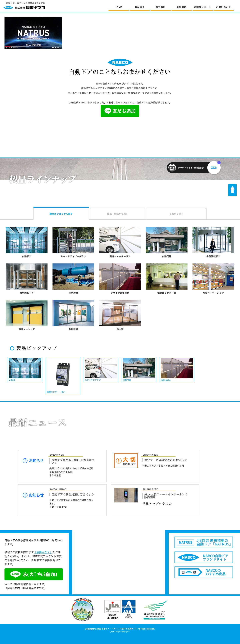
Task: Open the chatbot robot icon
Action: (x=172, y=167)
